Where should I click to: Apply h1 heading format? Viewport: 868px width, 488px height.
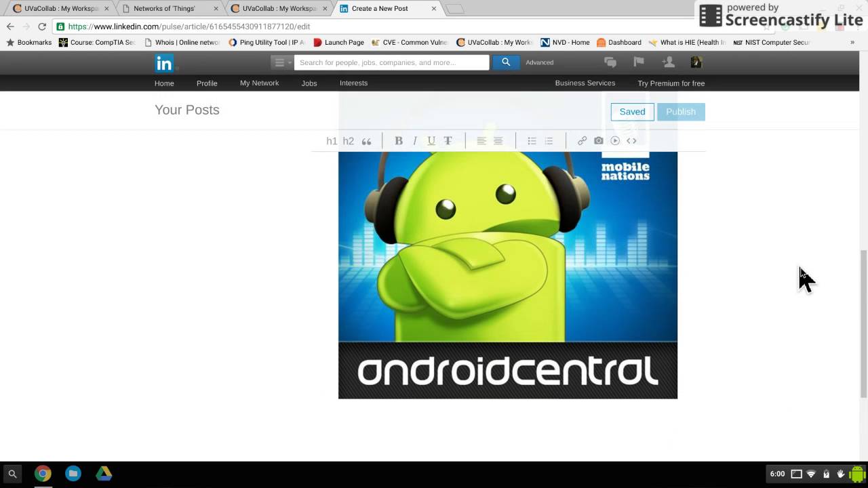(x=332, y=141)
